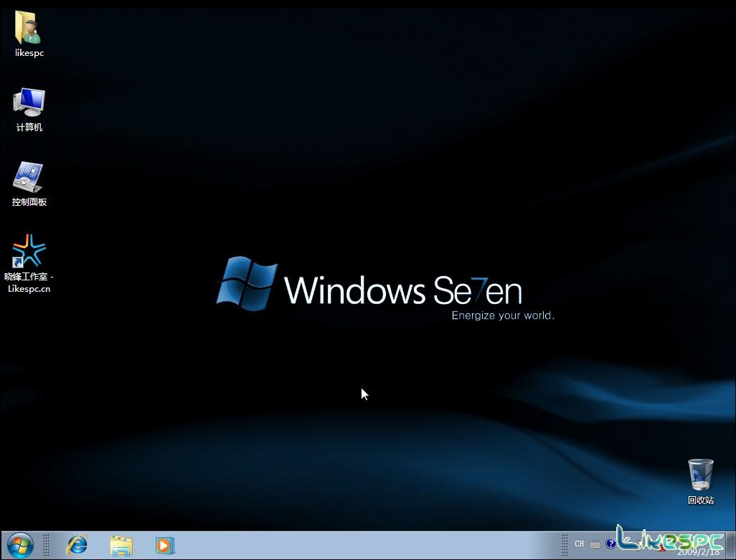Select the 计算机 (Computer) desktop icon
736x560 pixels.
pos(29,103)
